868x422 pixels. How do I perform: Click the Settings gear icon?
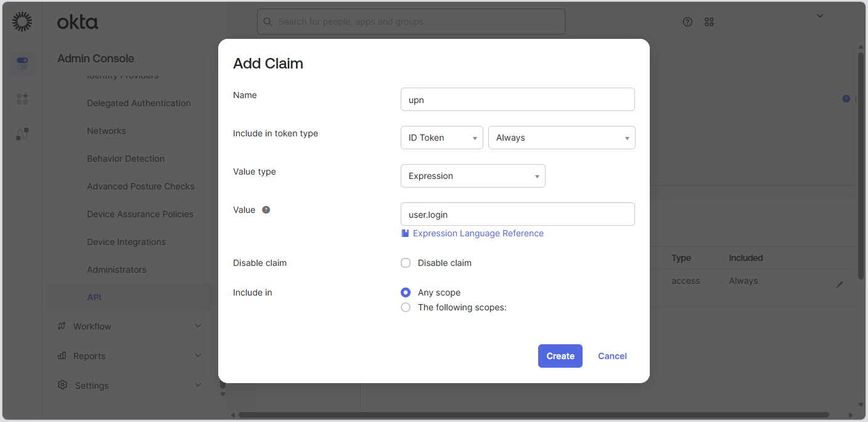point(62,384)
